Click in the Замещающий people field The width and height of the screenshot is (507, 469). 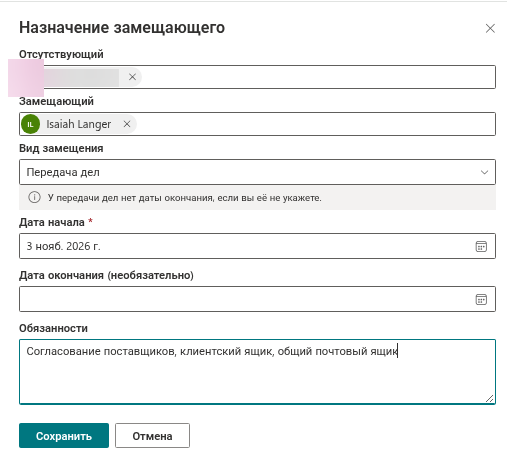pos(257,124)
